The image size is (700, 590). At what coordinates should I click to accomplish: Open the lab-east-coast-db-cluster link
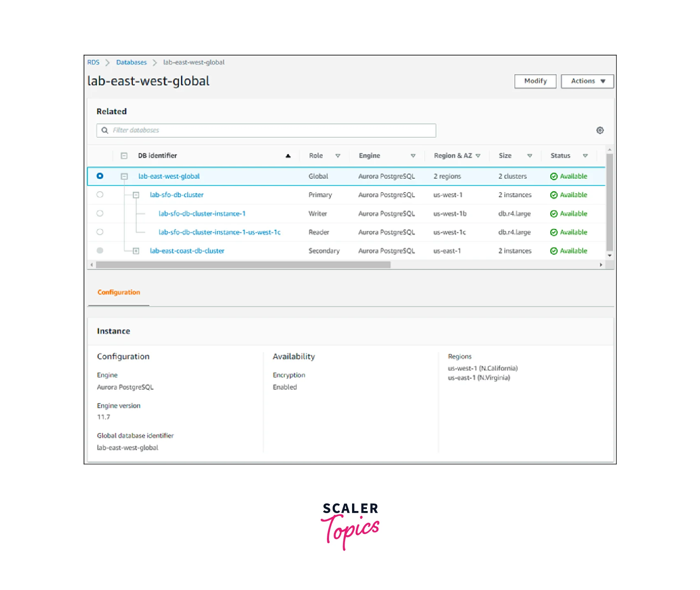[x=187, y=251]
